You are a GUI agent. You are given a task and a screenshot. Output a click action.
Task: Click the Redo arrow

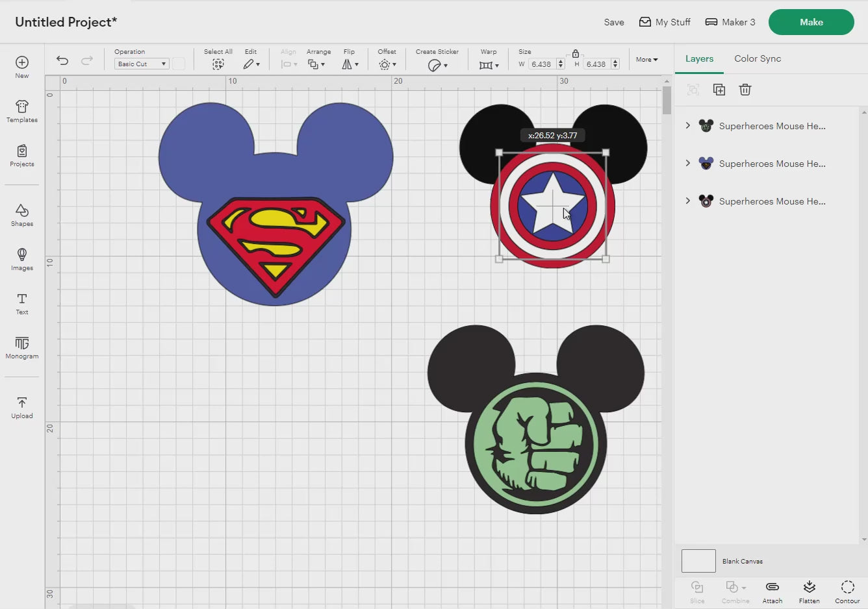(86, 60)
